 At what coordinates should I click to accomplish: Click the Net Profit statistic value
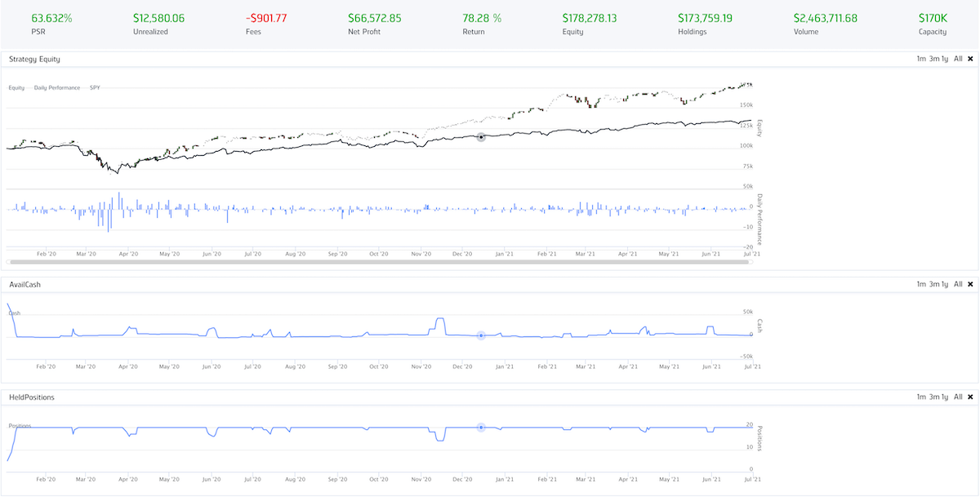374,18
